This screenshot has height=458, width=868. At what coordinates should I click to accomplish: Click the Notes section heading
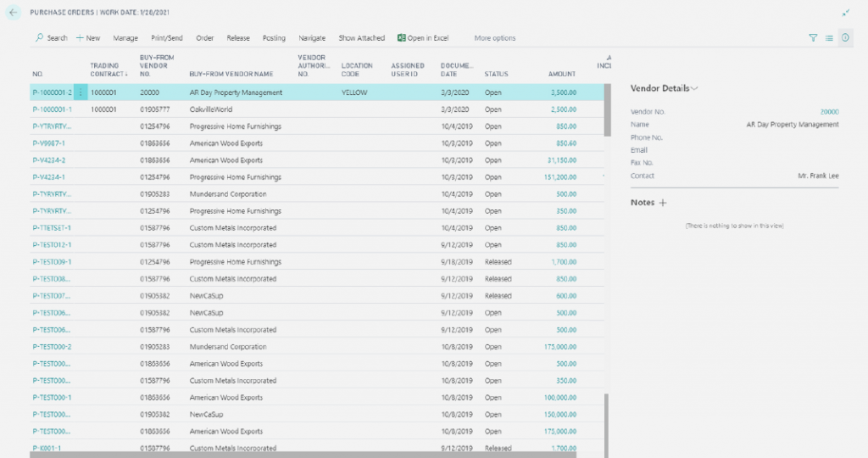coord(643,203)
